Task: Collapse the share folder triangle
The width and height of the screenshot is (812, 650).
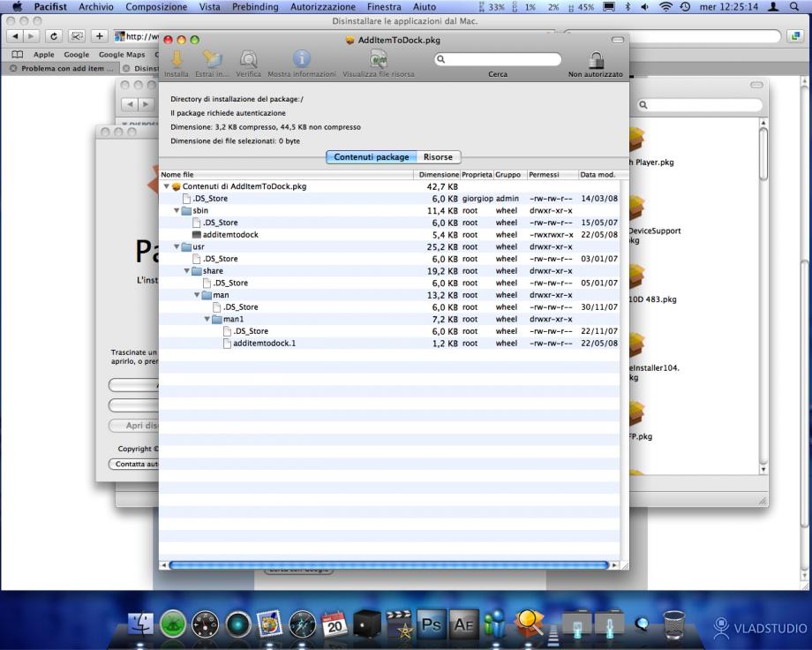Action: tap(187, 270)
